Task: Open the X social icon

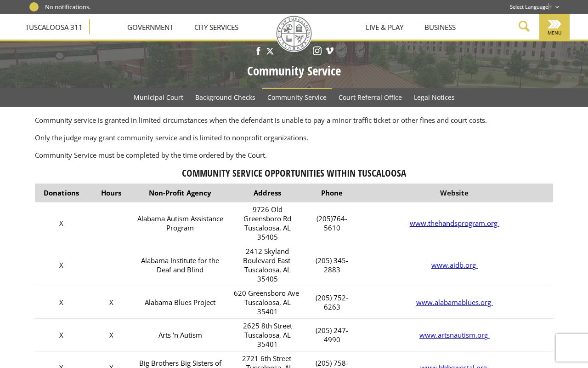Action: pyautogui.click(x=270, y=51)
